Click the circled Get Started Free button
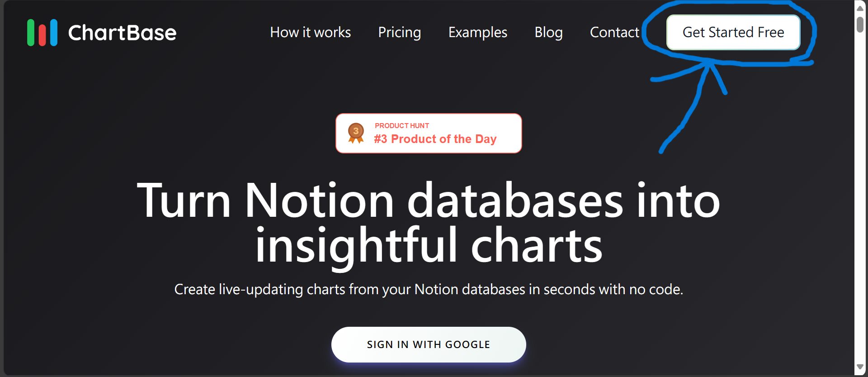The width and height of the screenshot is (868, 377). (733, 32)
